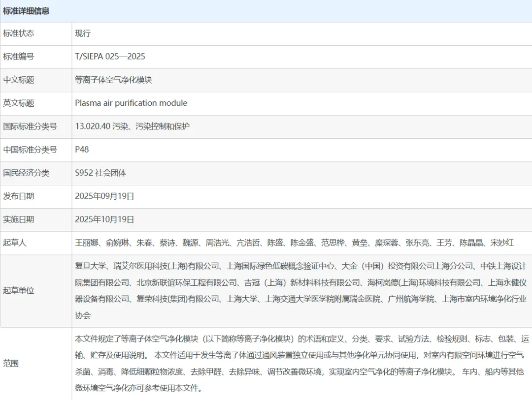Click the 起草人 row label
The width and height of the screenshot is (532, 400).
click(15, 243)
